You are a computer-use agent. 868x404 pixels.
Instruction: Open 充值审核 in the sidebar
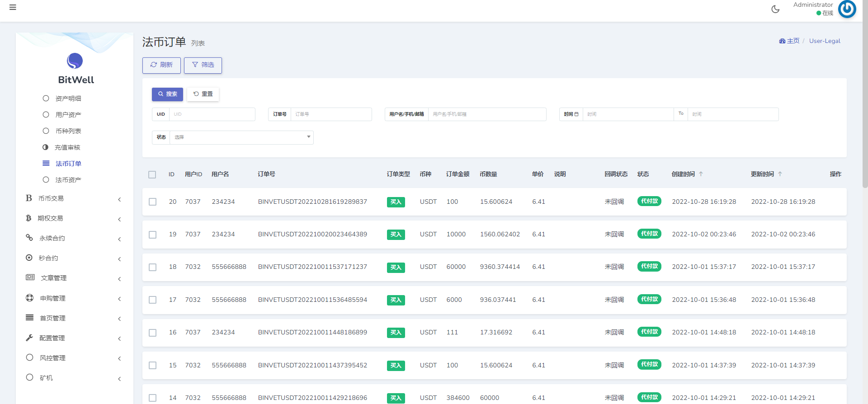click(67, 147)
